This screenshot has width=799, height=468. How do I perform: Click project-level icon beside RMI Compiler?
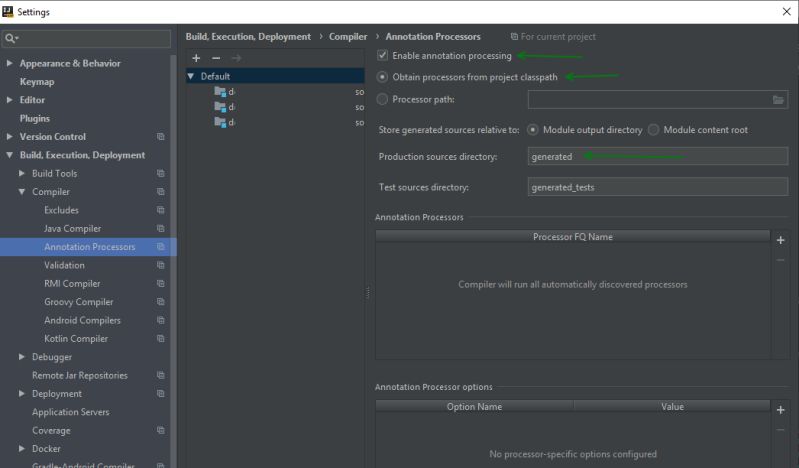(x=161, y=283)
